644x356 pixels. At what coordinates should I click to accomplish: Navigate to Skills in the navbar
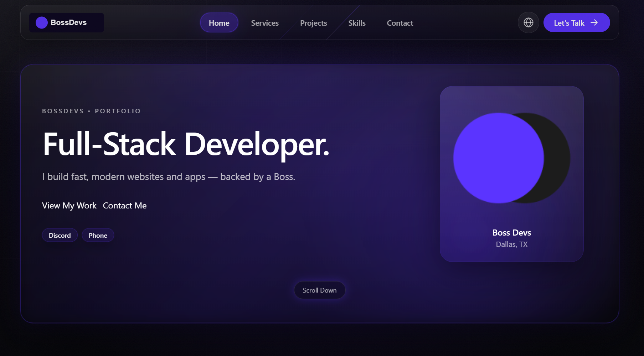[357, 23]
